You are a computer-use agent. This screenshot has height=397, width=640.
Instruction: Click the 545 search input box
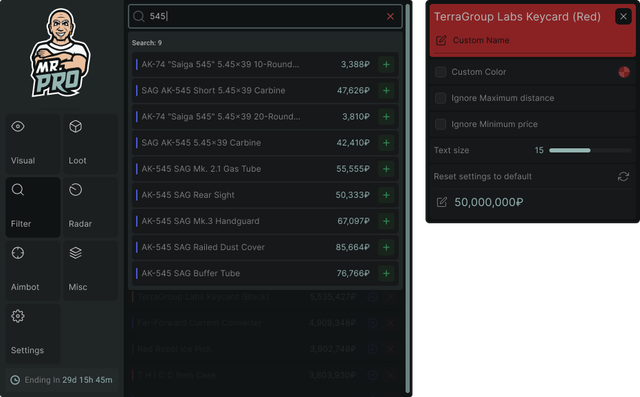[265, 16]
